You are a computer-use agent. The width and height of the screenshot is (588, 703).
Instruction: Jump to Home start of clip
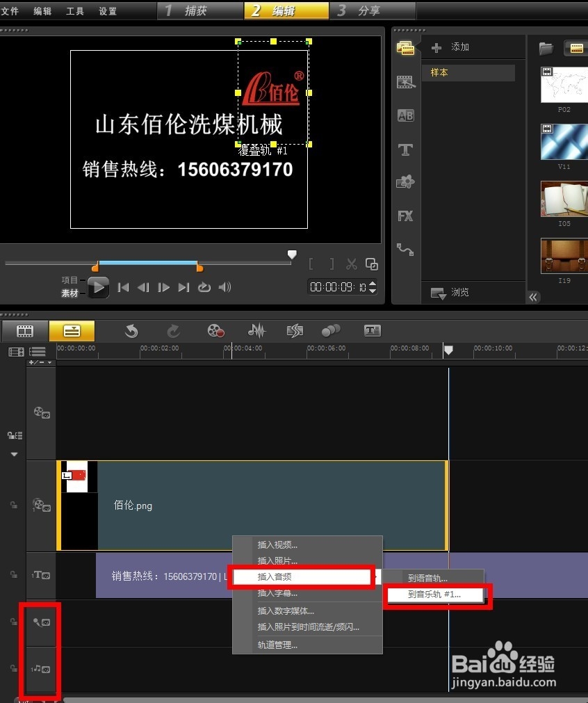point(123,287)
